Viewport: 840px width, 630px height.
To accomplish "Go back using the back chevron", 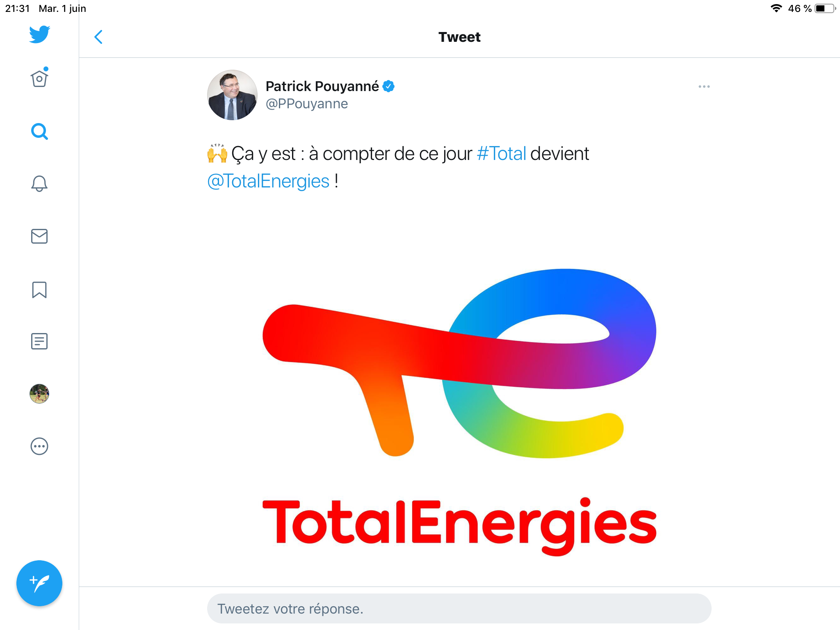I will point(98,37).
